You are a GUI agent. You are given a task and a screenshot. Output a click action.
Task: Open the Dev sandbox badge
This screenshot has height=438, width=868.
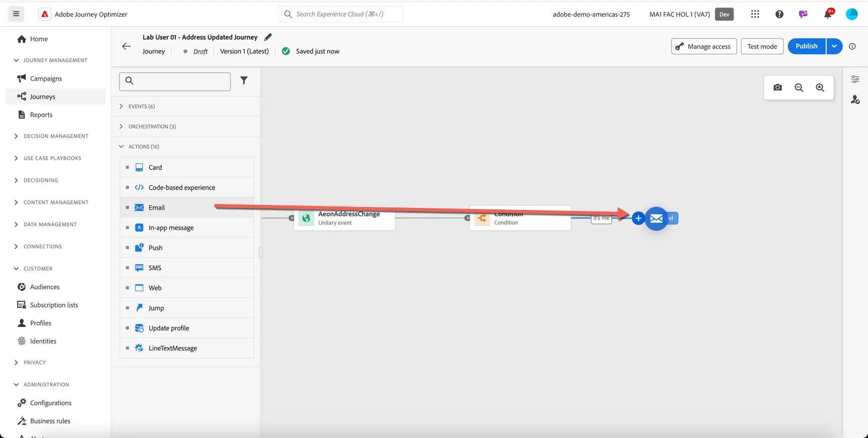pos(724,14)
